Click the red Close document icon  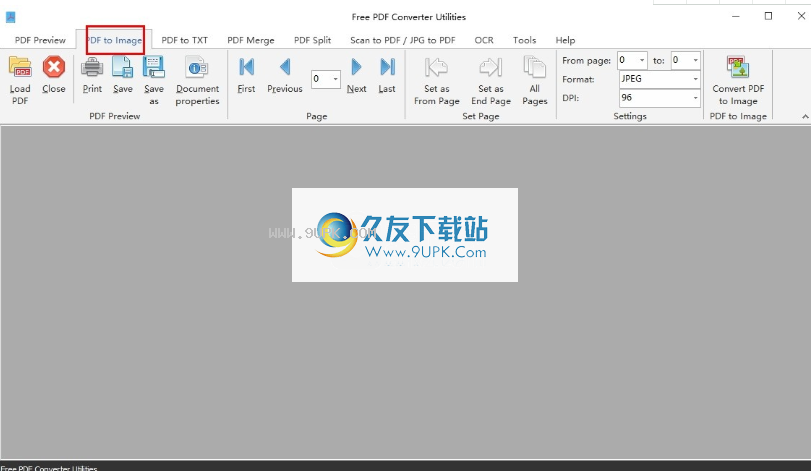click(x=54, y=67)
